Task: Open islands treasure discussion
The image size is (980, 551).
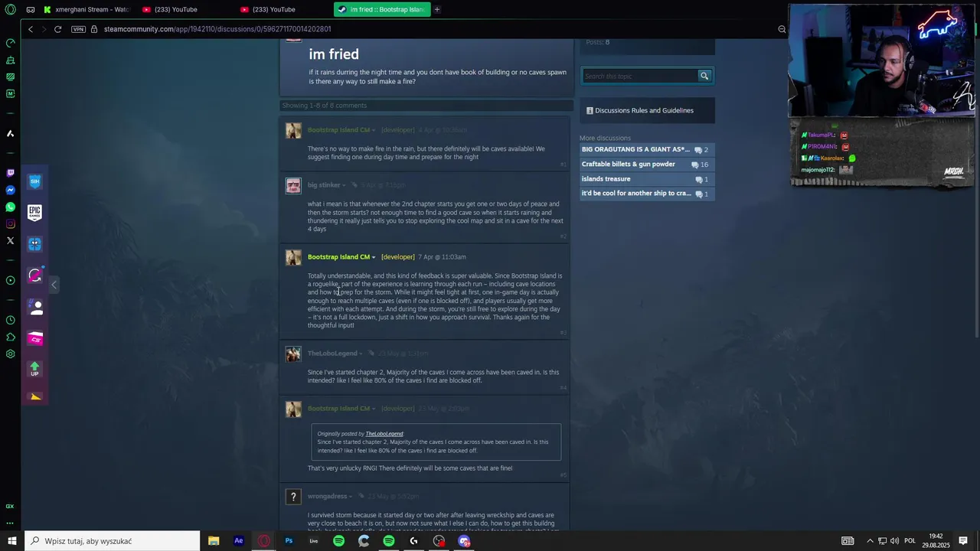Action: pos(606,179)
